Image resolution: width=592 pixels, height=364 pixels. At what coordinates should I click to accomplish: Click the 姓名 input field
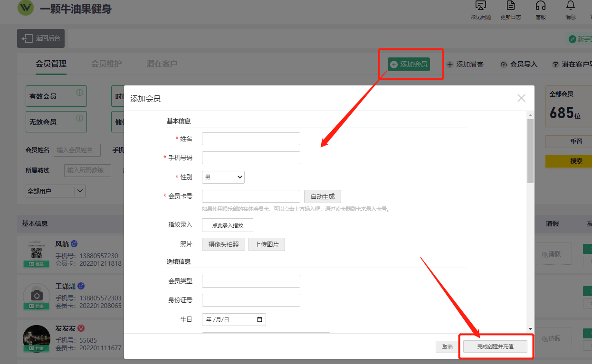tap(251, 139)
